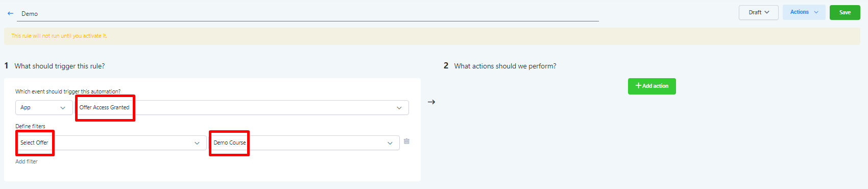Open the Demo Course value dropdown

pyautogui.click(x=304, y=143)
